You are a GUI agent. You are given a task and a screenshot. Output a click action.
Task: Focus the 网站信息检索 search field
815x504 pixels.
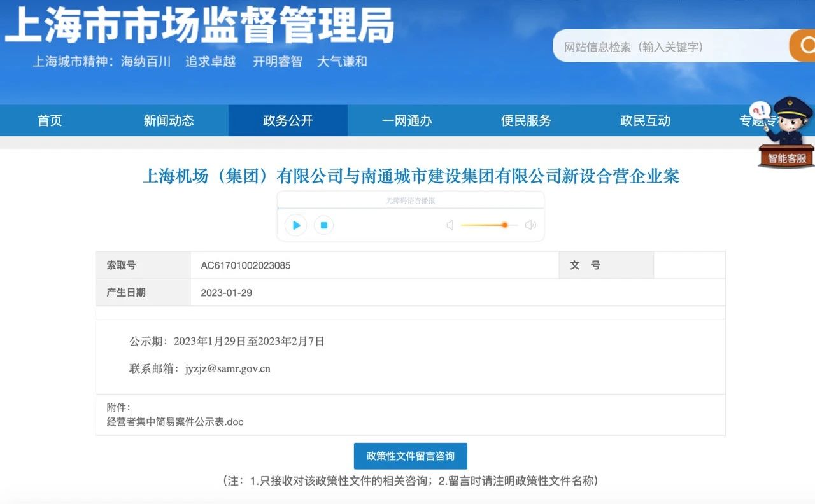pyautogui.click(x=670, y=46)
